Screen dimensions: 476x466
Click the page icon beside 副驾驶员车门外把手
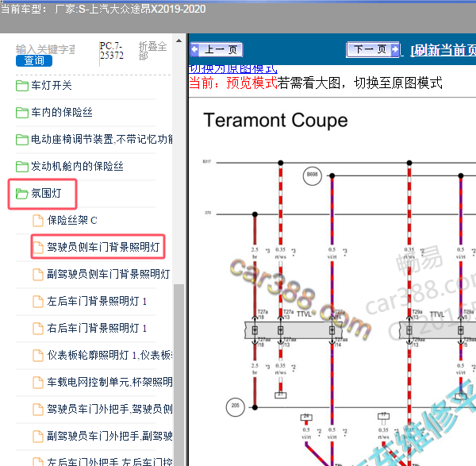click(38, 436)
